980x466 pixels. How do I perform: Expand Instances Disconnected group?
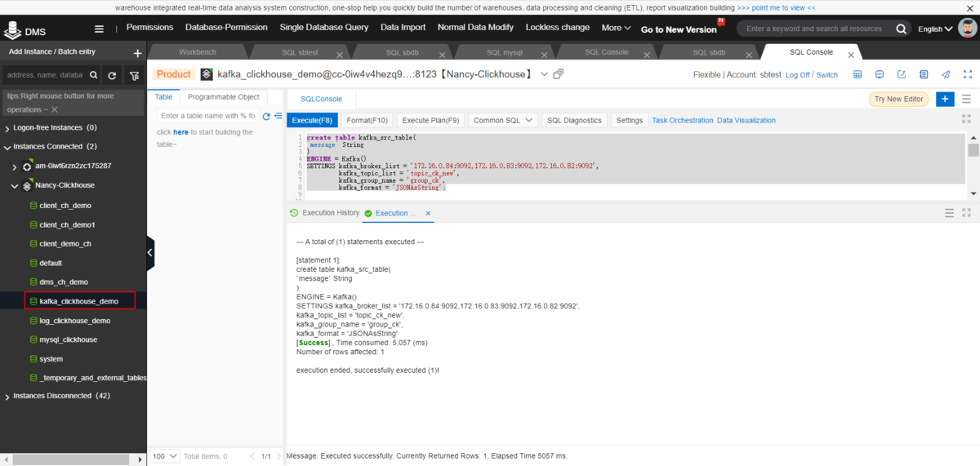tap(7, 396)
